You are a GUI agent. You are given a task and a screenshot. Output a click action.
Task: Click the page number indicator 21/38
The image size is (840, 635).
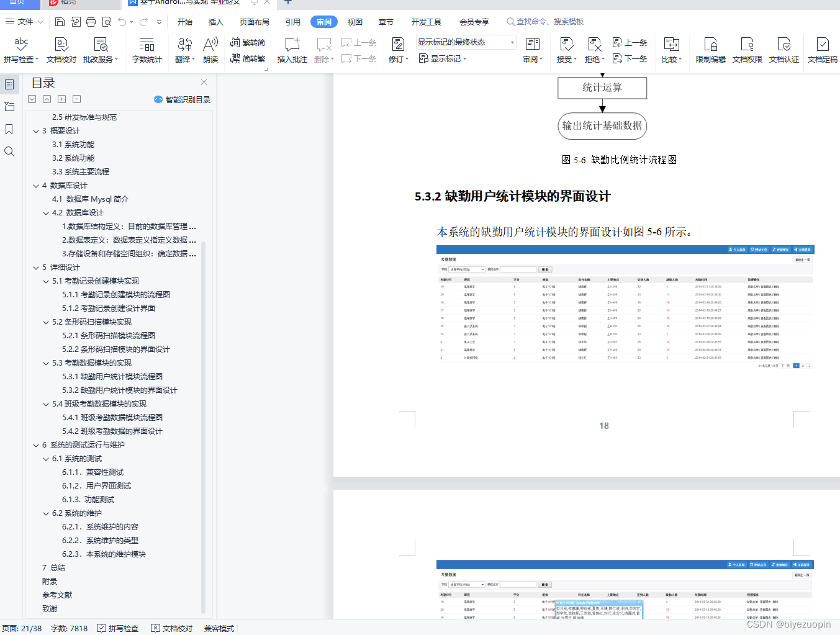[x=22, y=628]
